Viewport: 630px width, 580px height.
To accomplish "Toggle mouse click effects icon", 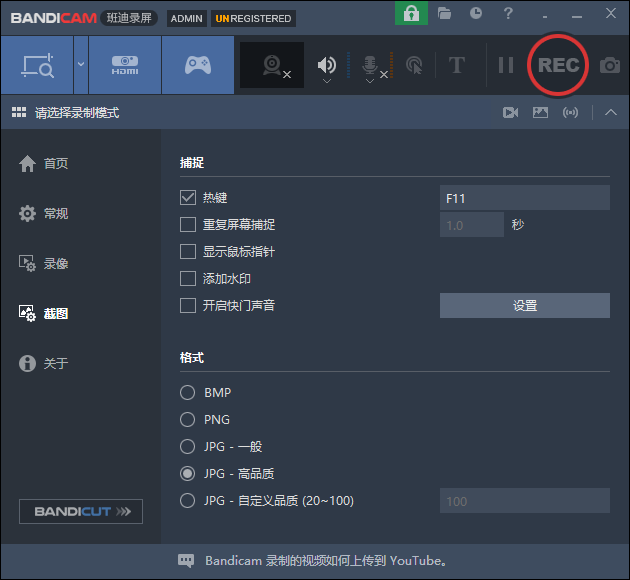I will click(414, 65).
